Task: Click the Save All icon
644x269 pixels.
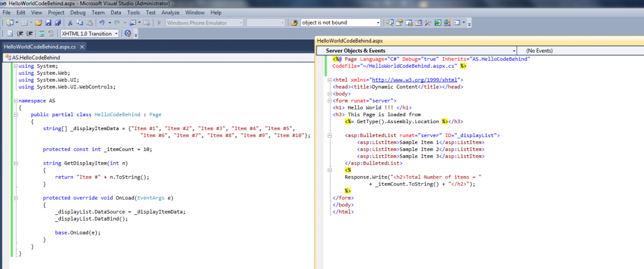Action: point(58,23)
